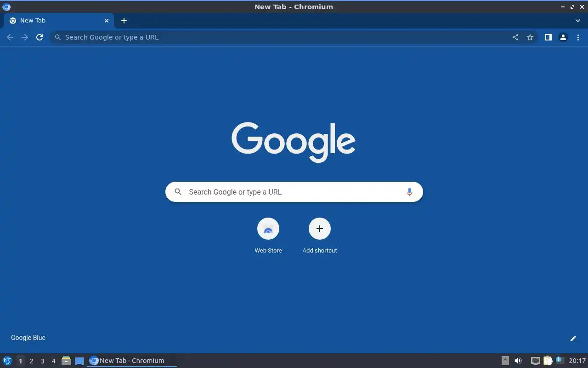Minimize the Chromium window

pyautogui.click(x=563, y=7)
